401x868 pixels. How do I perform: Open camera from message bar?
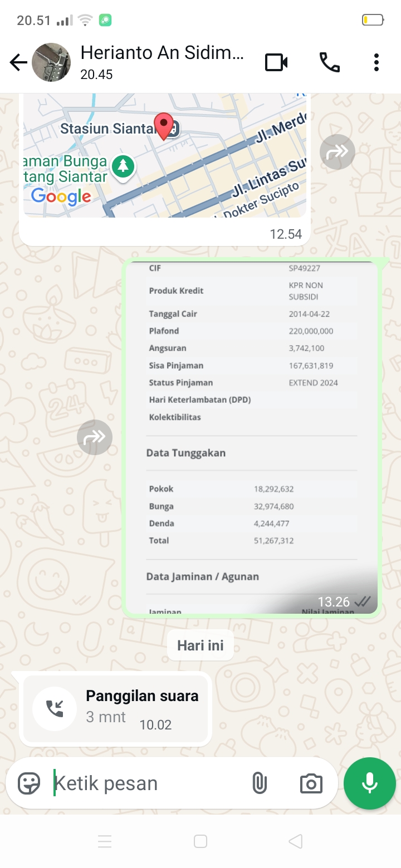point(311,783)
